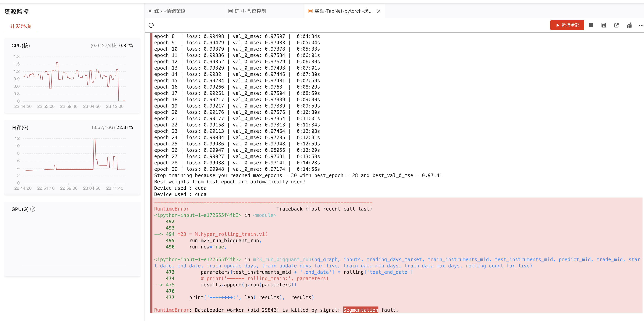The image size is (644, 321).
Task: Click the epoch 29 output line
Action: (237, 169)
